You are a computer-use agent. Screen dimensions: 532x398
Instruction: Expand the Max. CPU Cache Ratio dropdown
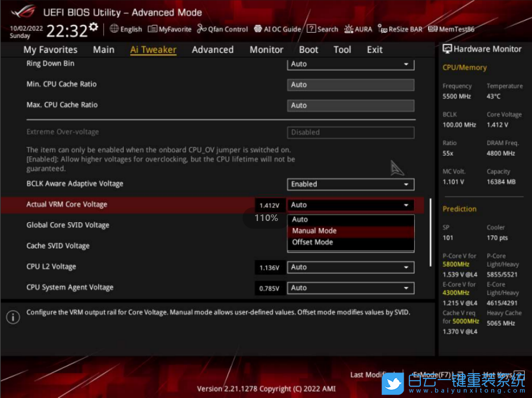[350, 105]
